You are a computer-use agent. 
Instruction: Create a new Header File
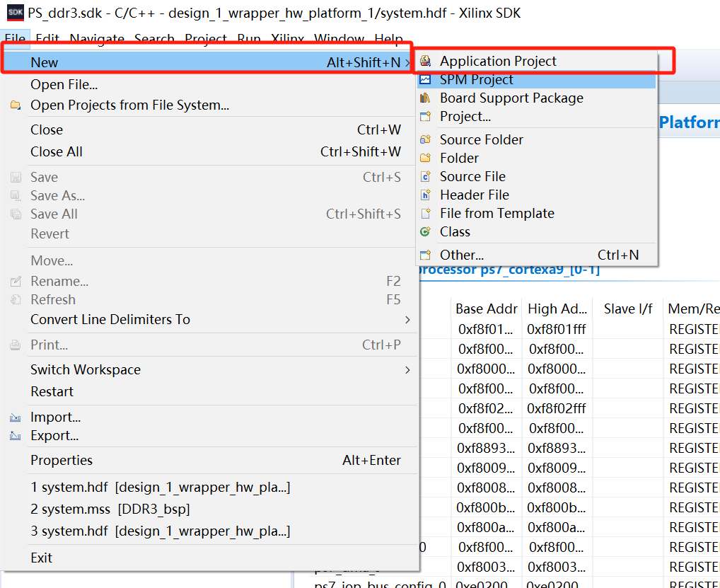pyautogui.click(x=538, y=195)
